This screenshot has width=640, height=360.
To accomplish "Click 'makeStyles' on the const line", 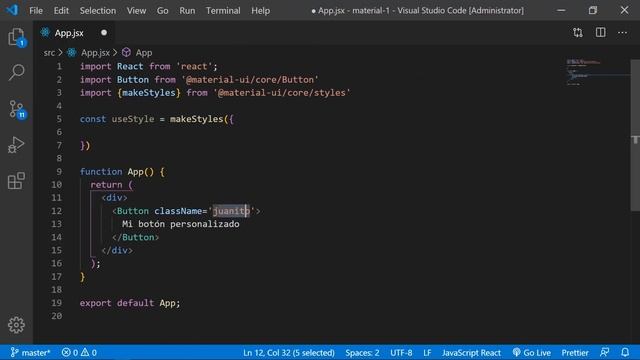I will 196,119.
